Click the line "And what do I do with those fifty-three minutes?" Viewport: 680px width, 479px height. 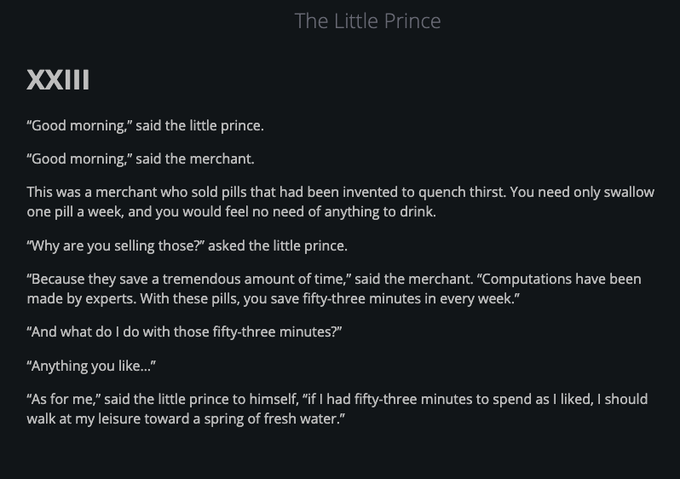(184, 332)
